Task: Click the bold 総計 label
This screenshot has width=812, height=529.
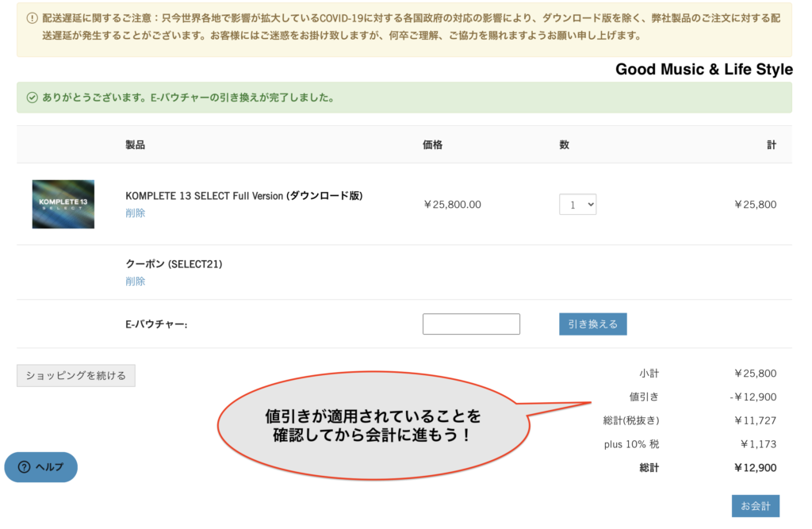Action: 649,468
